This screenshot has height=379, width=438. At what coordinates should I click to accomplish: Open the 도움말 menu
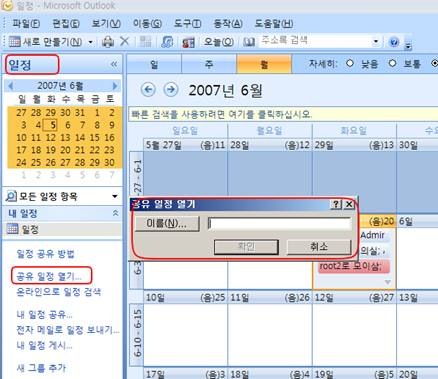click(274, 24)
